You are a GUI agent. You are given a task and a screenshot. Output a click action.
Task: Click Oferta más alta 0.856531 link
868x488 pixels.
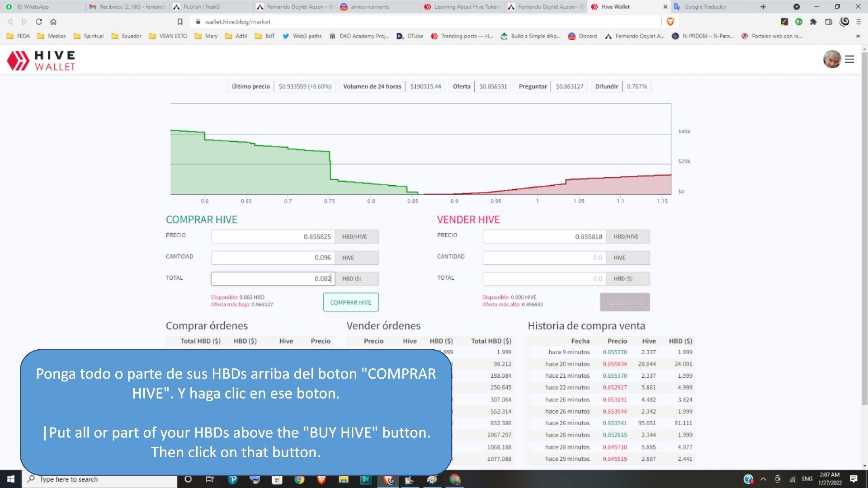tap(513, 305)
